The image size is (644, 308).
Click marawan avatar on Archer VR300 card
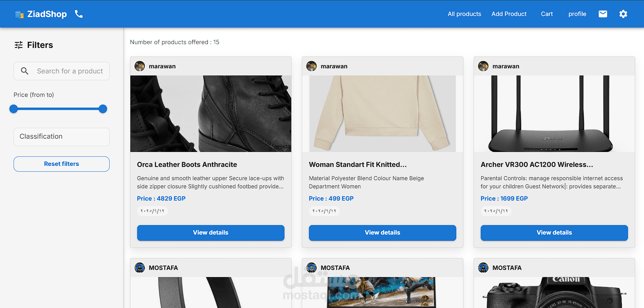click(x=483, y=66)
